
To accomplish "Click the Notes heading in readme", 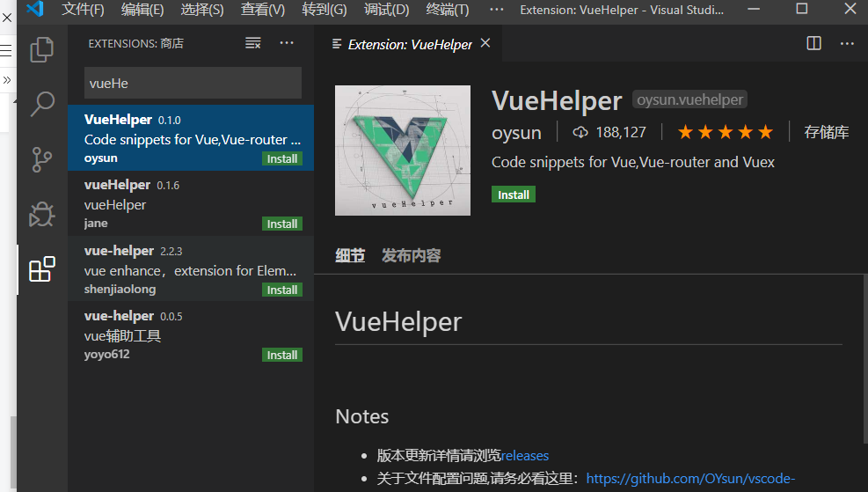I will pos(362,416).
